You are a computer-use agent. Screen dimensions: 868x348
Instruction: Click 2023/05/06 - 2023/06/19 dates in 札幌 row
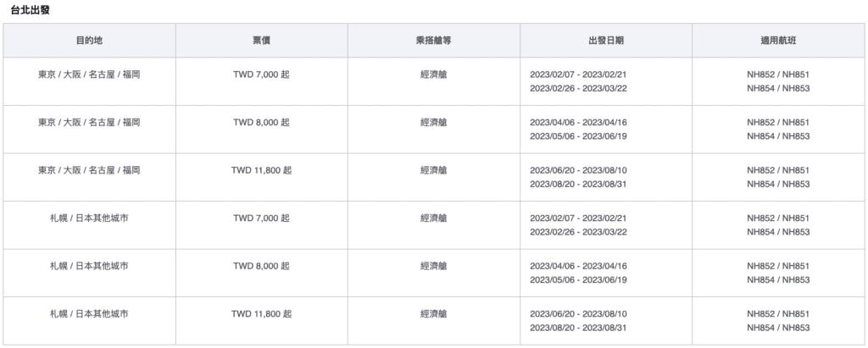(x=578, y=280)
